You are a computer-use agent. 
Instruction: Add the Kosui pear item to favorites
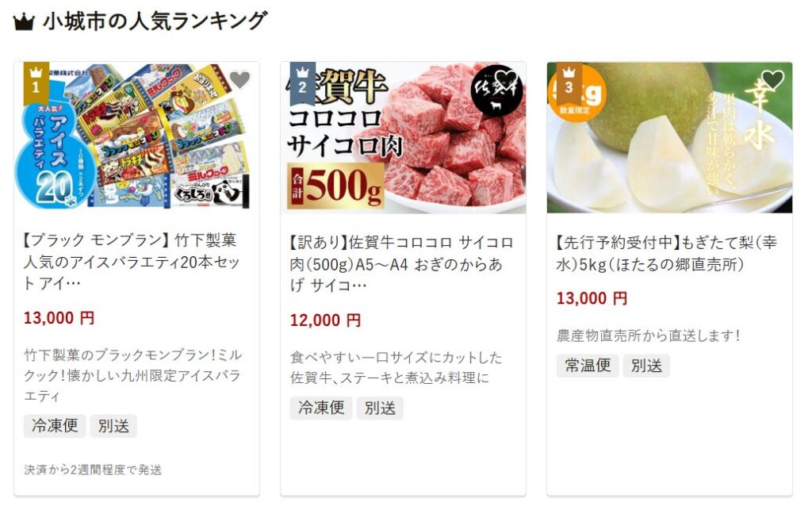point(772,80)
